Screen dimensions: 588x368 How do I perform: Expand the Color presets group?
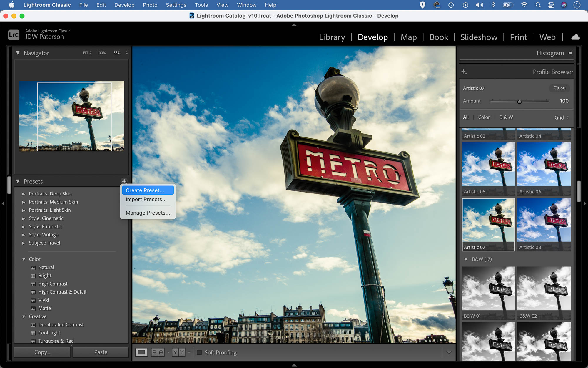coord(24,259)
